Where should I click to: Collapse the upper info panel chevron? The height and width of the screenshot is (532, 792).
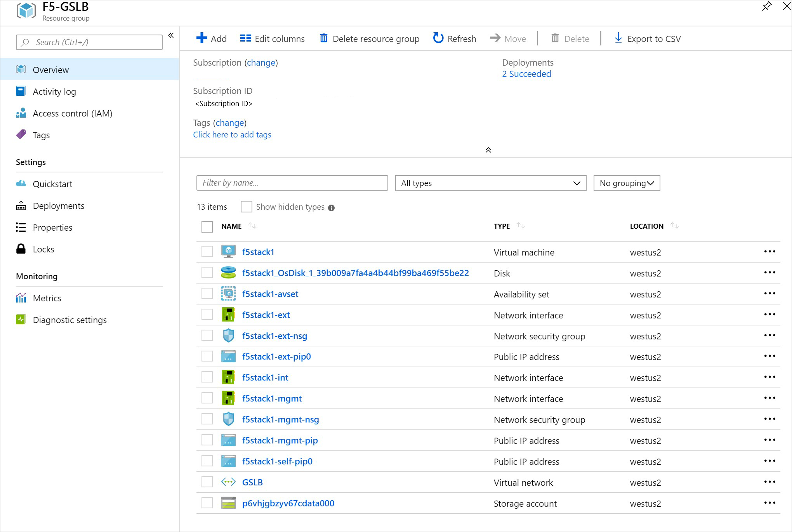[x=488, y=150]
